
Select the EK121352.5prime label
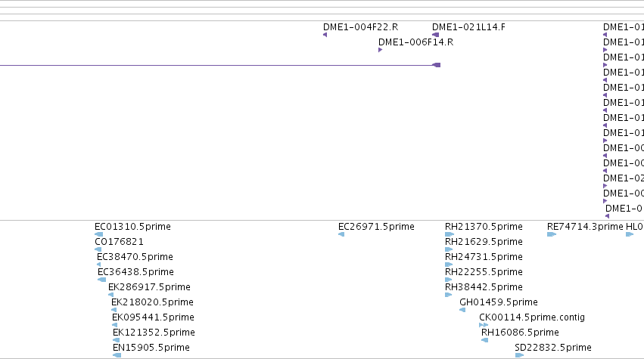pyautogui.click(x=154, y=333)
